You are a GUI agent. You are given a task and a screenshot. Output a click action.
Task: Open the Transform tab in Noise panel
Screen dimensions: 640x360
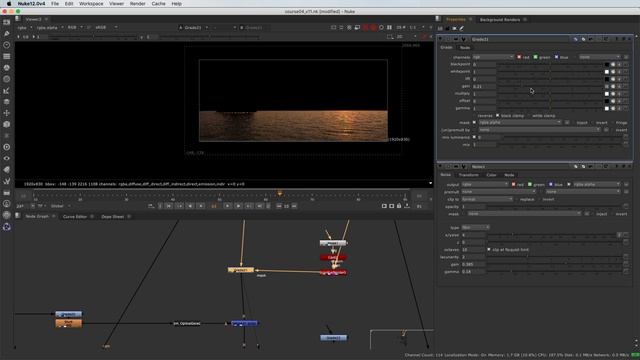pyautogui.click(x=469, y=175)
